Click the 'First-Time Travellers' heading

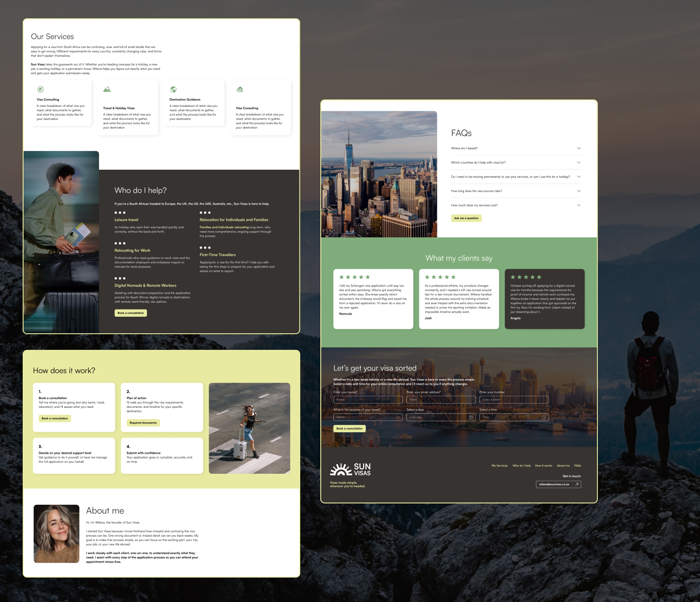coord(217,255)
